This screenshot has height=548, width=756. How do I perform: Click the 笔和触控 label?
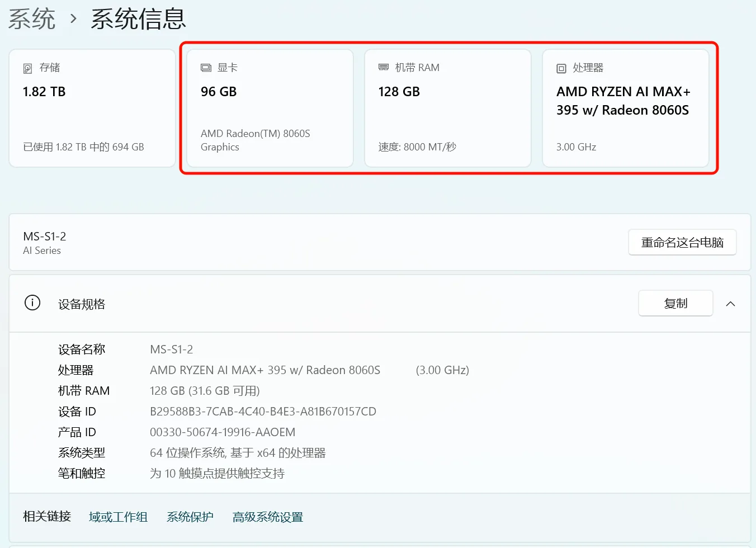[x=82, y=474]
